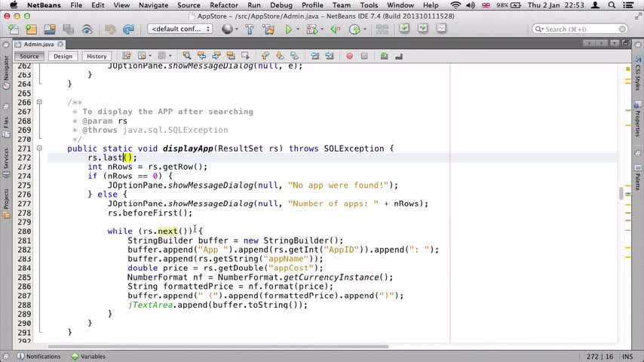Screen dimensions: 644x362
Task: Open the dropdown beside the editor back icon
Action: pos(150,56)
